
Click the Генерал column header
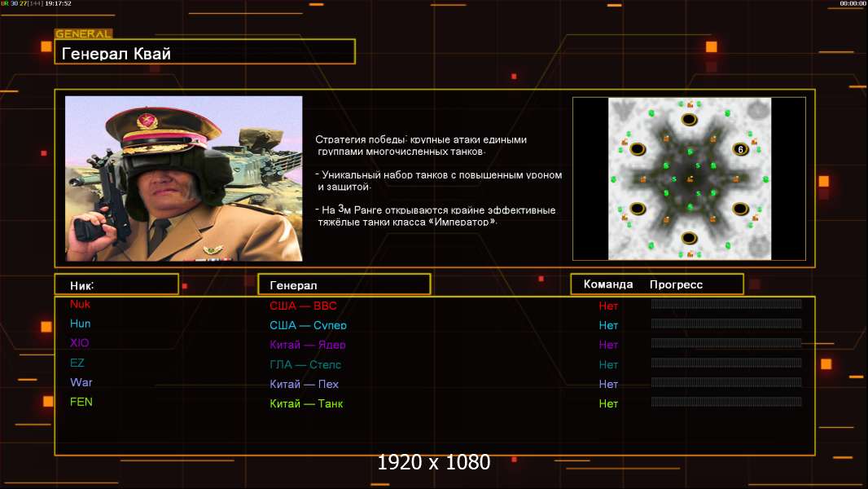click(344, 284)
